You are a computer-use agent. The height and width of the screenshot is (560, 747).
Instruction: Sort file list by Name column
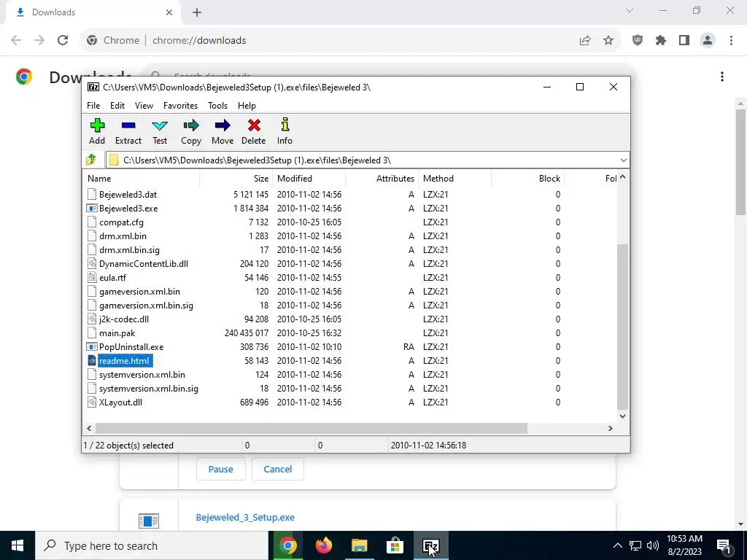tap(142, 179)
